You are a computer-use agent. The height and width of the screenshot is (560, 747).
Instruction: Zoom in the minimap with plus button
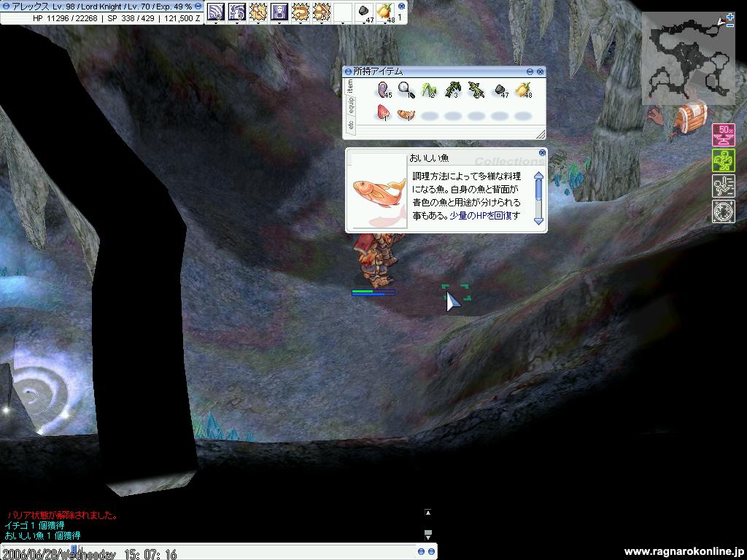(x=730, y=16)
